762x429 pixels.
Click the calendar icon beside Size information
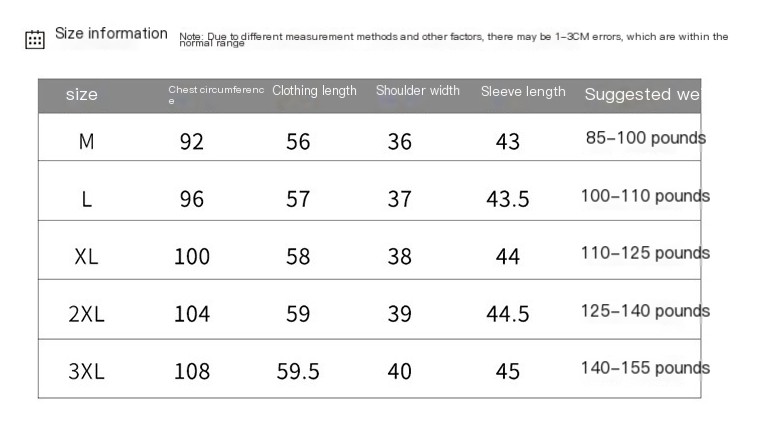tap(35, 39)
